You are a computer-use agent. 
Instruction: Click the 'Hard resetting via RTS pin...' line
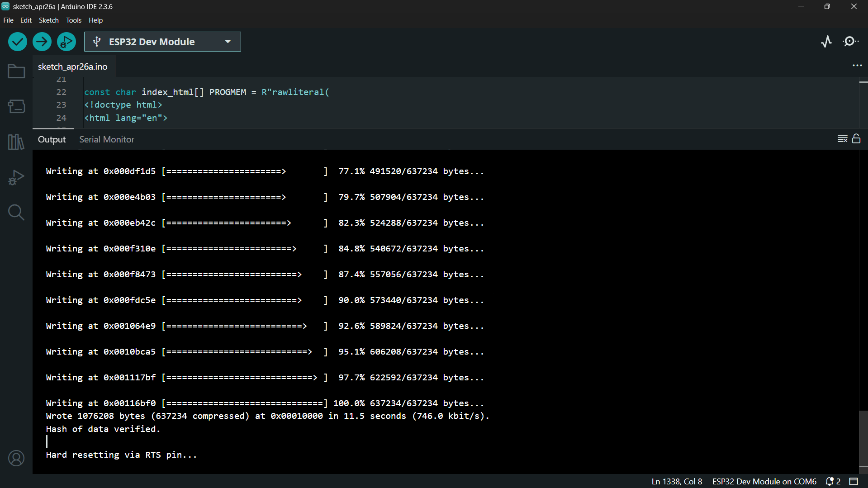[121, 455]
